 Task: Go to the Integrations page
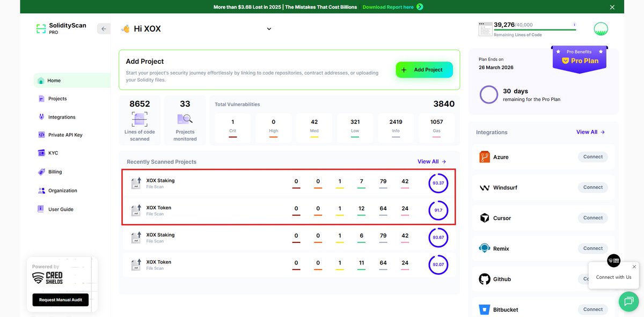tap(56, 117)
